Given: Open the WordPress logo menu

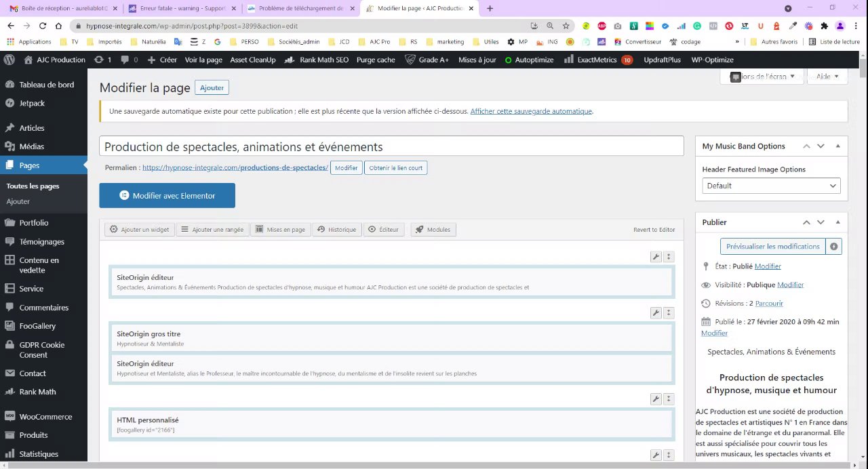Looking at the screenshot, I should click(x=9, y=60).
